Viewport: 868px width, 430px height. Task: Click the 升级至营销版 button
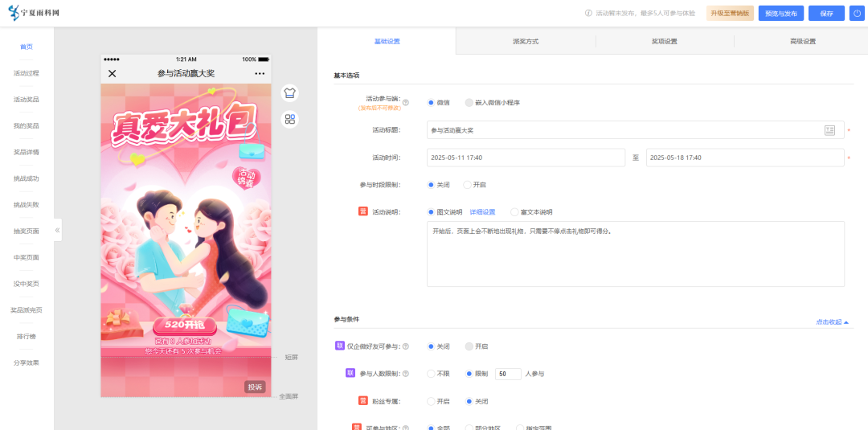(x=730, y=14)
